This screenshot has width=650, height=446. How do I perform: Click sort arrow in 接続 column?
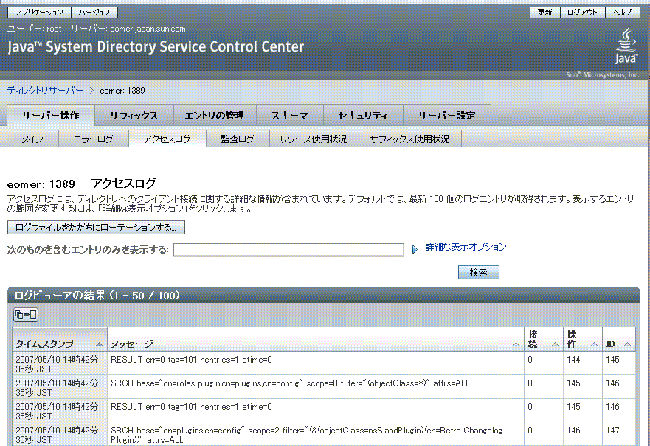(x=555, y=344)
